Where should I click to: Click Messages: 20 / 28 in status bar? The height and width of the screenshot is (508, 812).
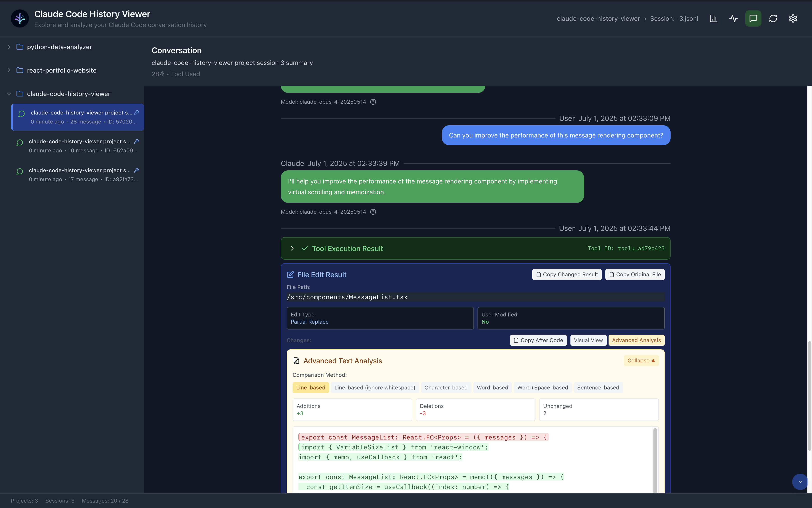click(x=105, y=501)
